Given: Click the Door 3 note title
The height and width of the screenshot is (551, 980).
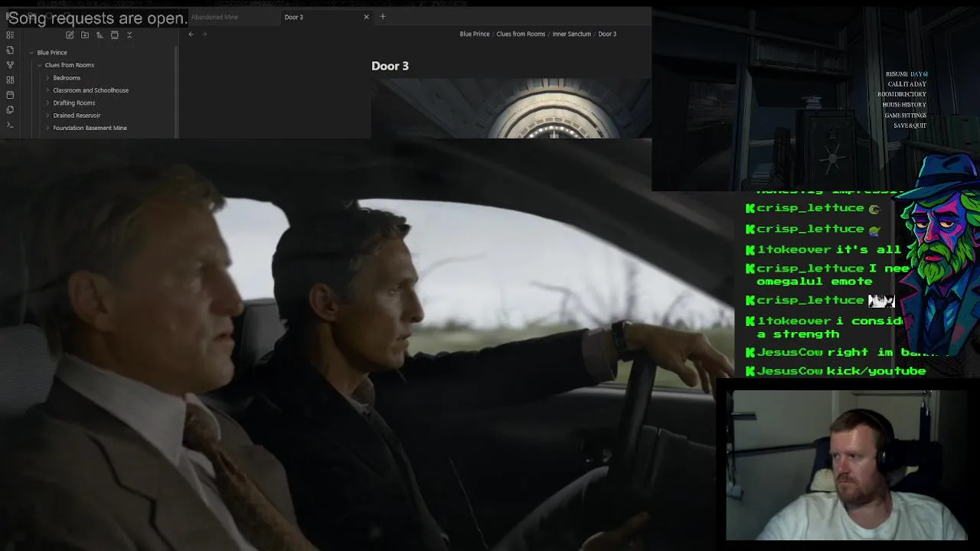Looking at the screenshot, I should 390,66.
